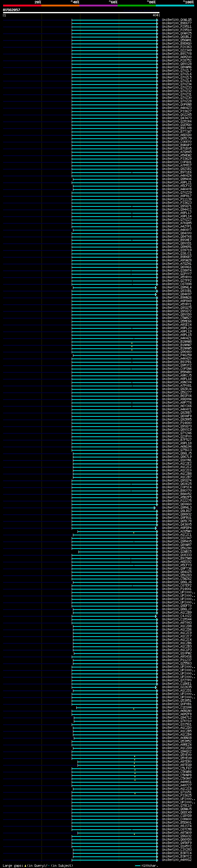
Task: Open hit UniRef100_P29511
Action: [x=176, y=26]
